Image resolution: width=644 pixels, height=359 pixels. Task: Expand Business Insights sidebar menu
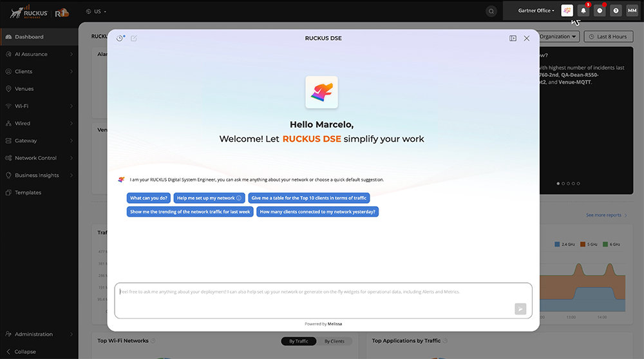coord(39,175)
